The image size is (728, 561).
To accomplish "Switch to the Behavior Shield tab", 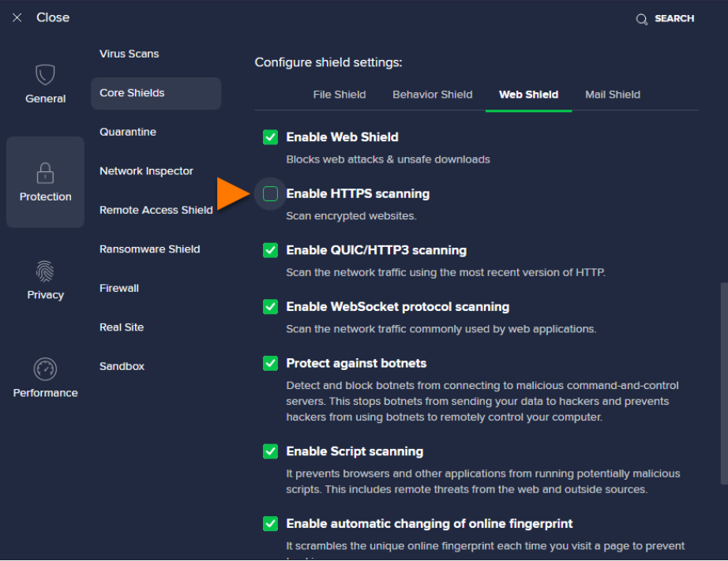I will (x=433, y=95).
